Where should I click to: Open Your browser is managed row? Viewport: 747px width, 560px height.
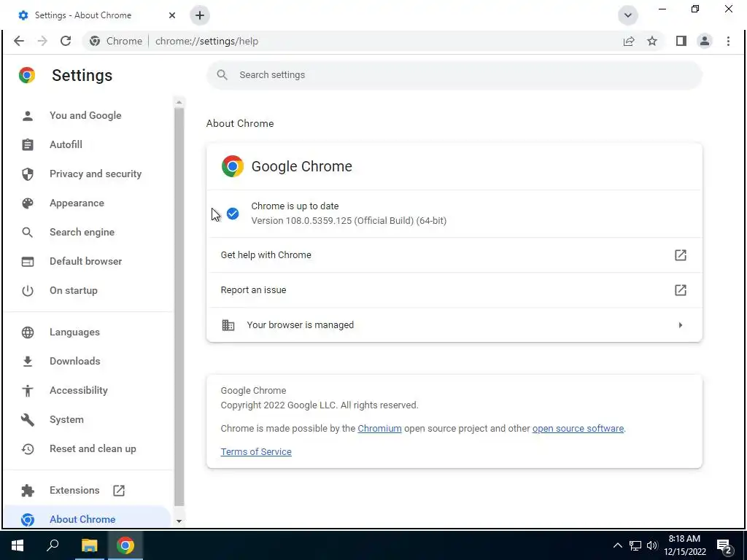(454, 324)
